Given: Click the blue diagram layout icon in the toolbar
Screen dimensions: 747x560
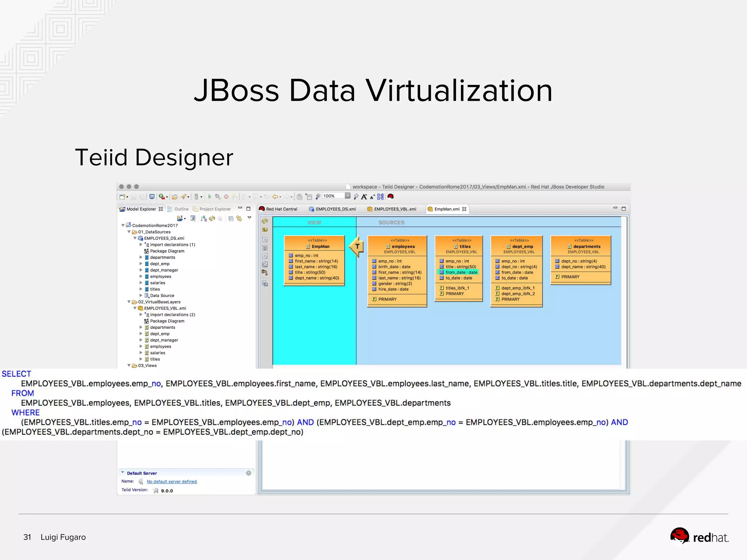Looking at the screenshot, I should click(380, 197).
